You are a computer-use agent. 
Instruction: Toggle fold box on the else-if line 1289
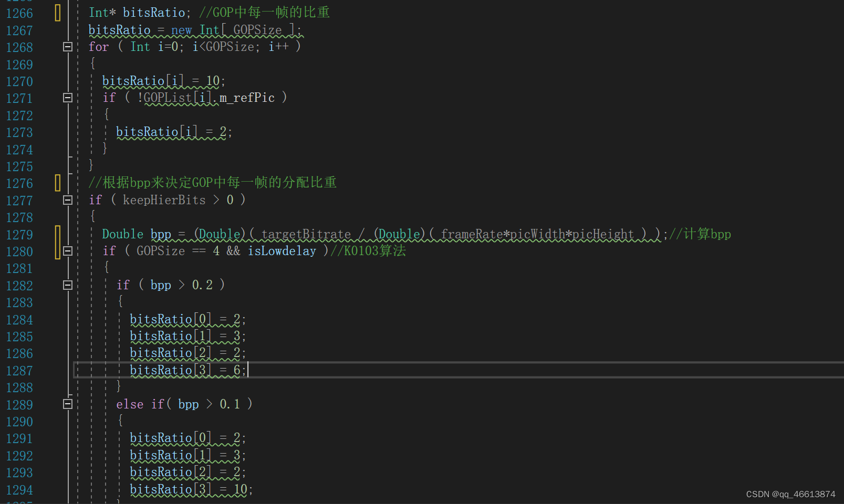coord(67,404)
